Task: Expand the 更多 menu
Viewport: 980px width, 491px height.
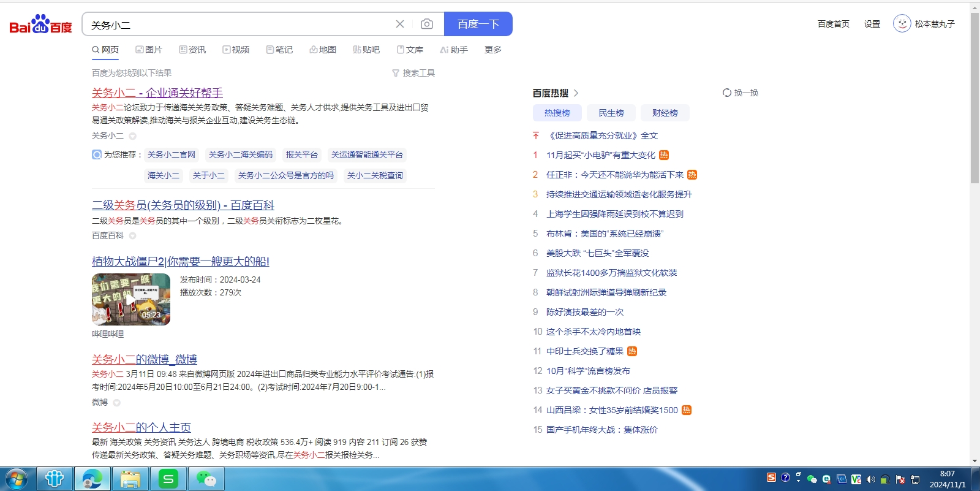Action: click(493, 50)
